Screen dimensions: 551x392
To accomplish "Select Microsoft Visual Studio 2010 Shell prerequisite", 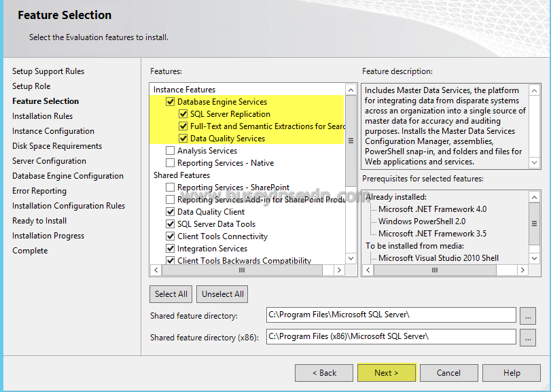I will (438, 258).
